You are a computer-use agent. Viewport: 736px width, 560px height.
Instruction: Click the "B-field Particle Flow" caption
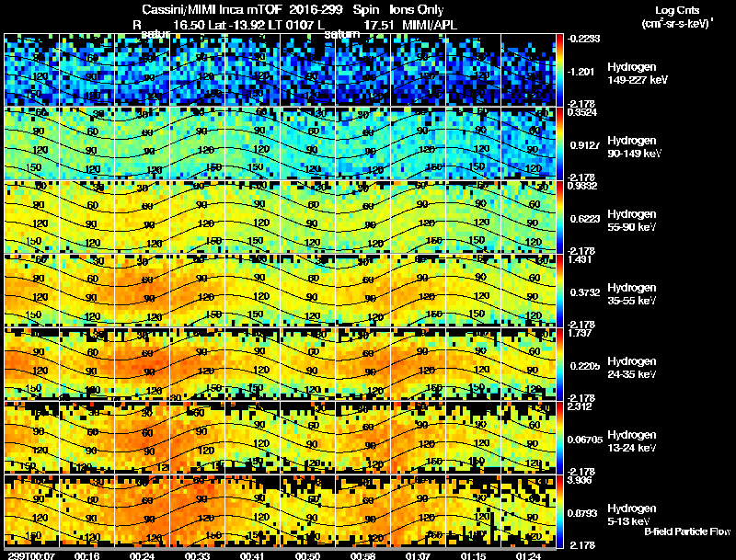(687, 531)
